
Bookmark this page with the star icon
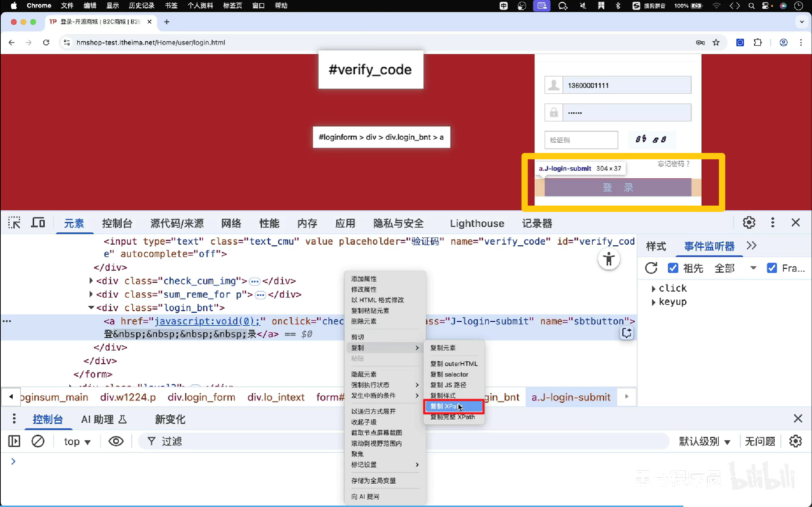tap(716, 42)
